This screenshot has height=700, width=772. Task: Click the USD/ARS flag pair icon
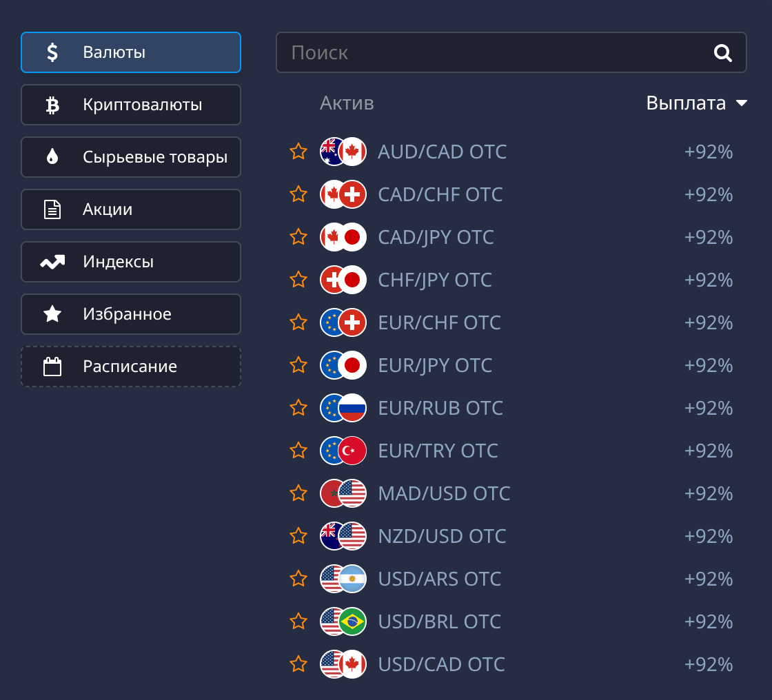click(x=343, y=579)
